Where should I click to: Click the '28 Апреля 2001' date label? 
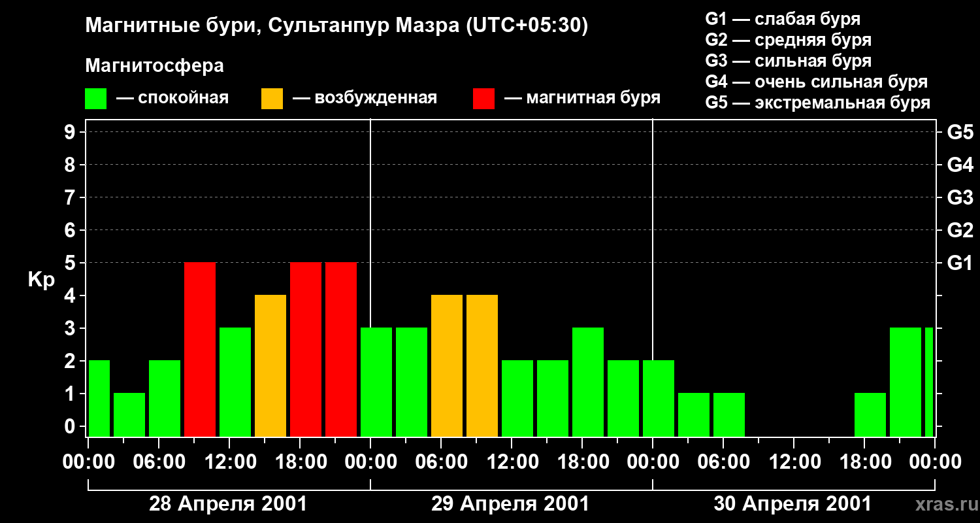point(228,504)
